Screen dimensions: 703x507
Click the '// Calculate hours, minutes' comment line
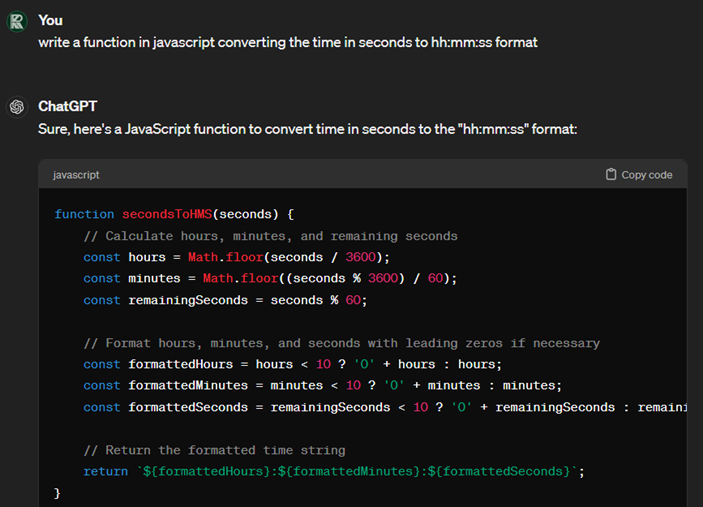[x=270, y=236]
